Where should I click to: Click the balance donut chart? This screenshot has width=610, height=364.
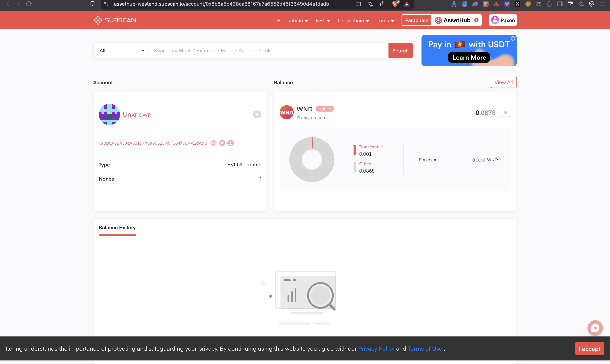312,159
